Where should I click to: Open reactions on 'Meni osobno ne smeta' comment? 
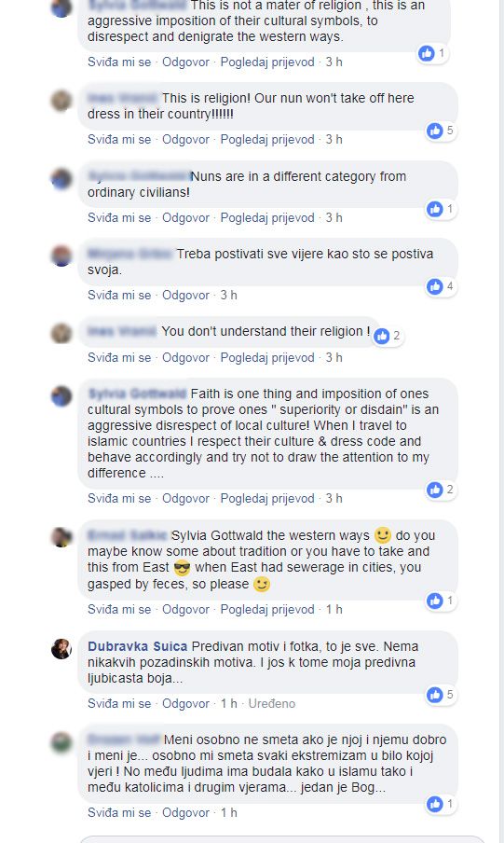pyautogui.click(x=441, y=804)
